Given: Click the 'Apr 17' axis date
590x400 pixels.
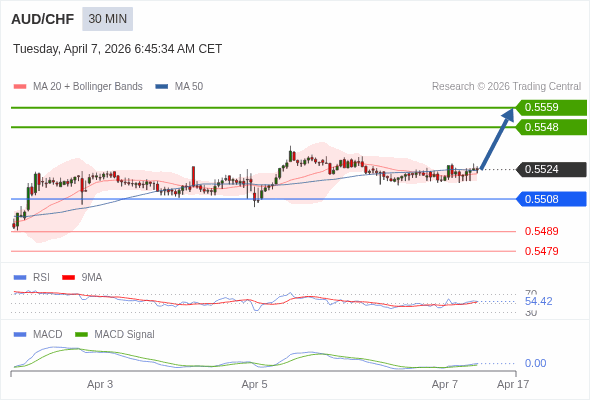Looking at the screenshot, I should click(513, 385).
